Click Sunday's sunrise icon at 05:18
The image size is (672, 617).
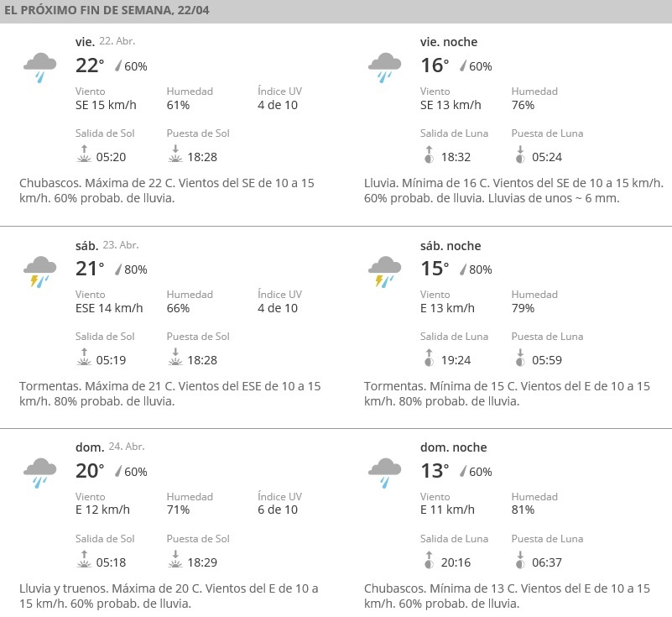coord(83,558)
